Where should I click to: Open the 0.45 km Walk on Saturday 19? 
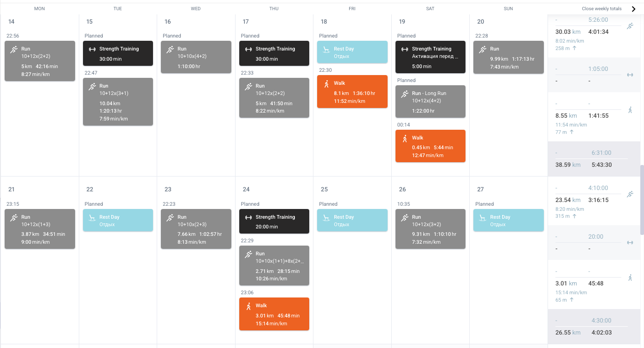tap(430, 146)
